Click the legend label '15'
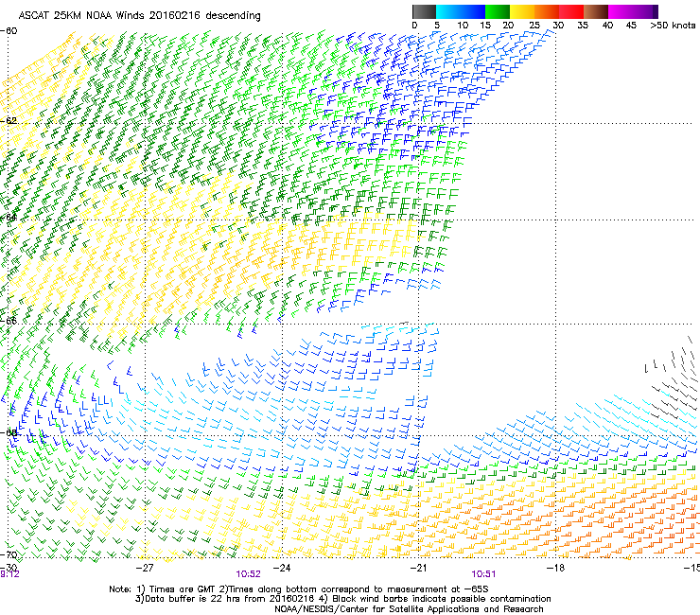 pyautogui.click(x=485, y=26)
